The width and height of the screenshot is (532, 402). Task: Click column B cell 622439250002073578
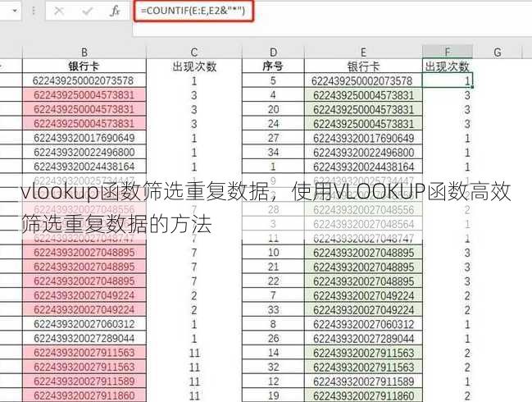[84, 80]
